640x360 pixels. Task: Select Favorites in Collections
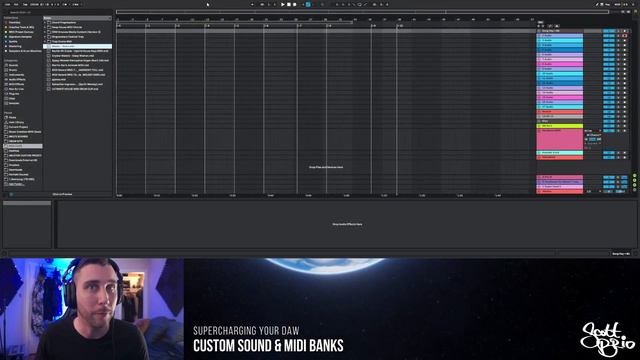(x=15, y=22)
